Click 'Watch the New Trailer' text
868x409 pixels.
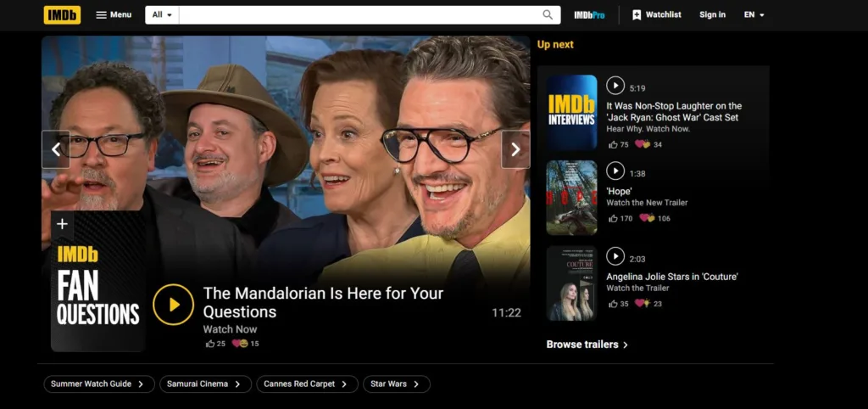click(x=647, y=203)
